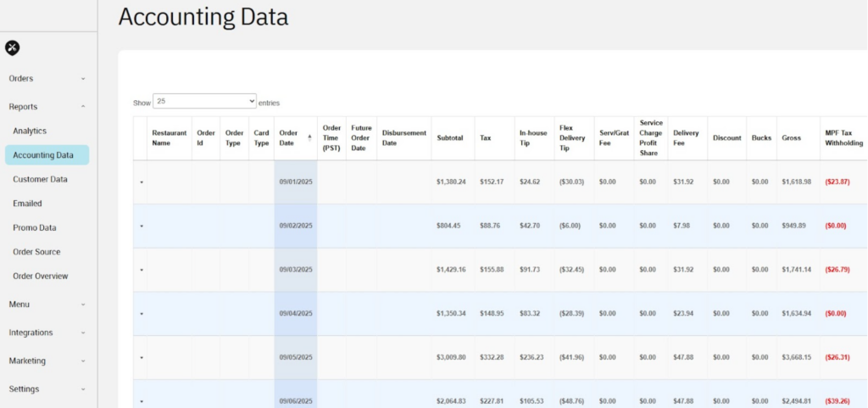Collapse the Reports sidebar section
Viewport: 868px width, 408px height.
click(82, 107)
